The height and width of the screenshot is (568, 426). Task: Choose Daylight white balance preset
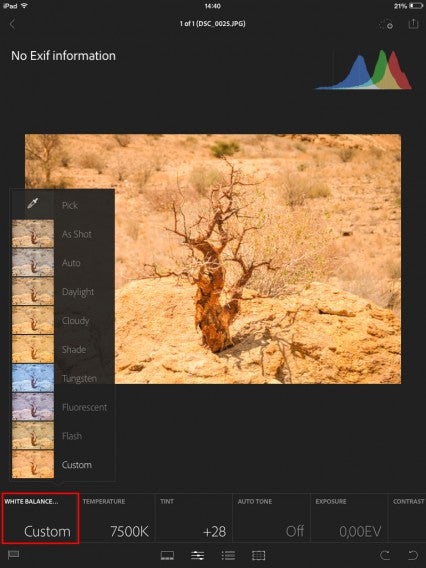(x=63, y=291)
